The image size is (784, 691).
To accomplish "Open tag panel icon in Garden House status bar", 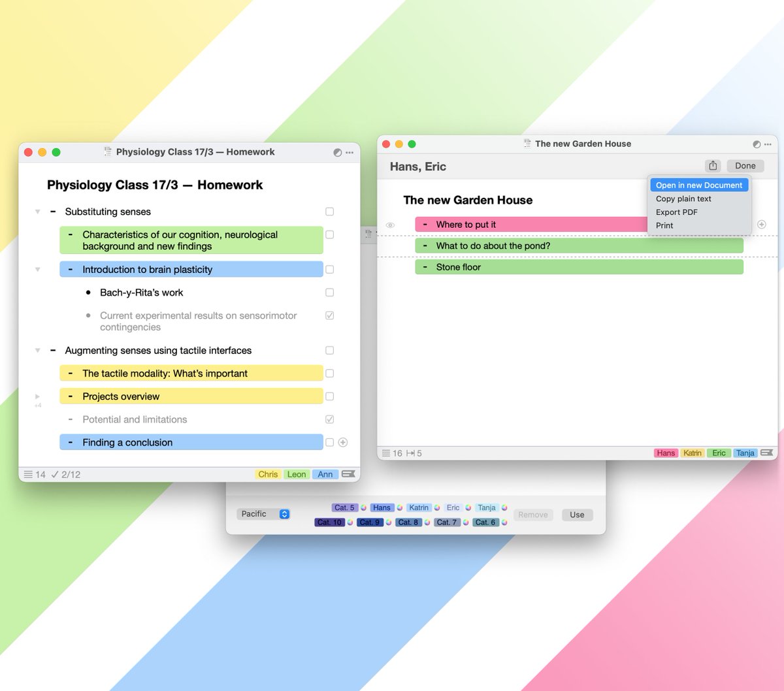I will 766,453.
